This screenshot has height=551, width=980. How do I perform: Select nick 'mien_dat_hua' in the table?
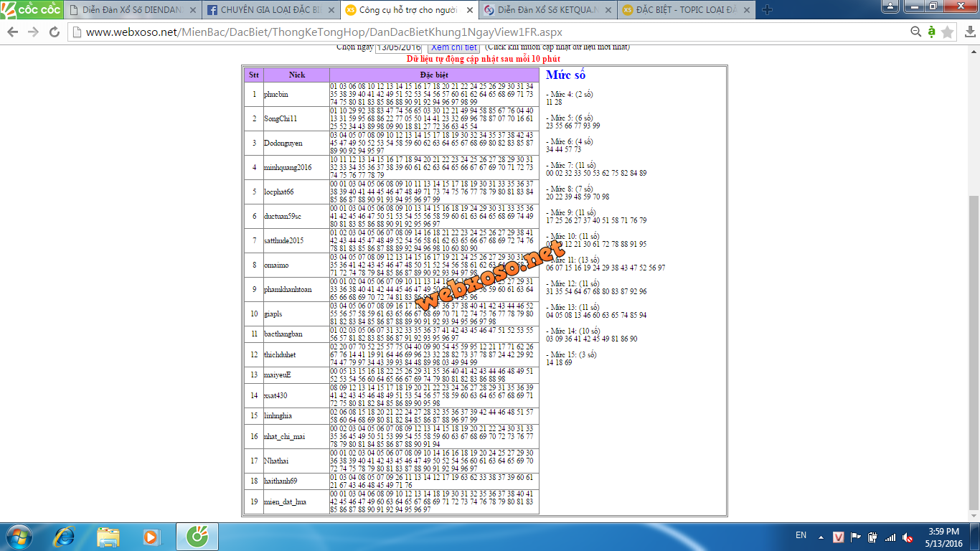pyautogui.click(x=285, y=501)
